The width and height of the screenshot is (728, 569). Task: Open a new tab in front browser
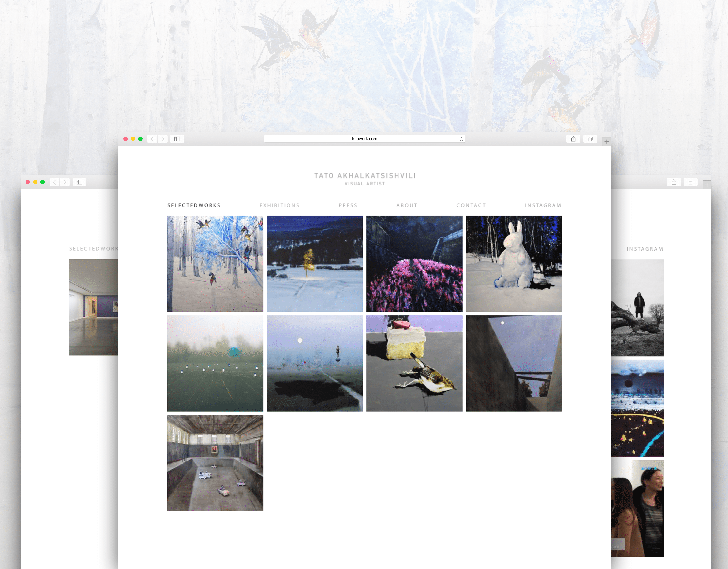(606, 141)
